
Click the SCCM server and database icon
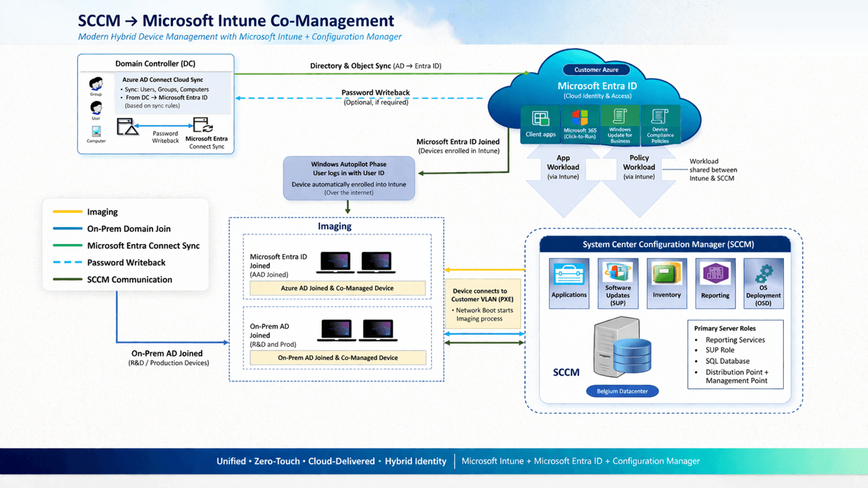[622, 348]
